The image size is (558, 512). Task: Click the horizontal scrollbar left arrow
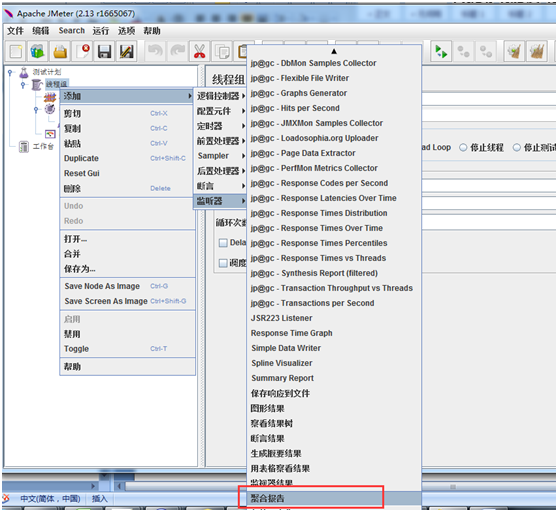[x=119, y=486]
